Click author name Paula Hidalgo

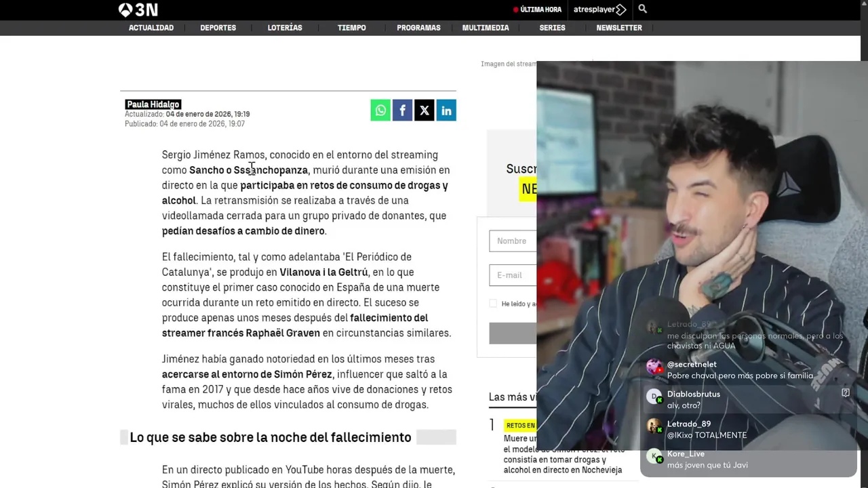coord(153,104)
